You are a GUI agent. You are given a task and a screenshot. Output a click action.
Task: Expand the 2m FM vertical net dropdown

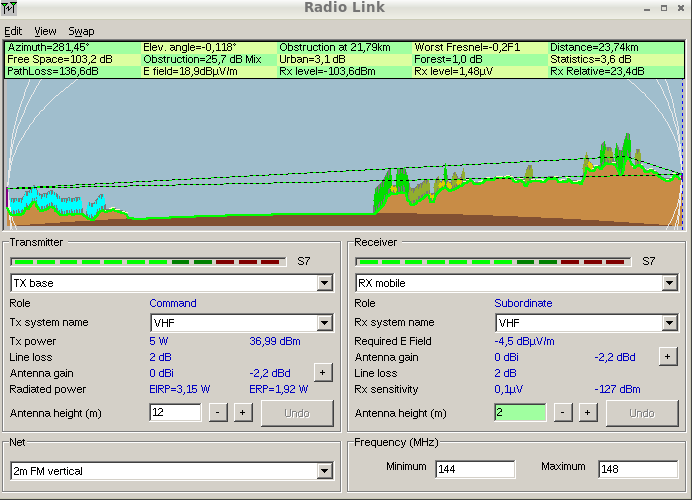(x=324, y=471)
